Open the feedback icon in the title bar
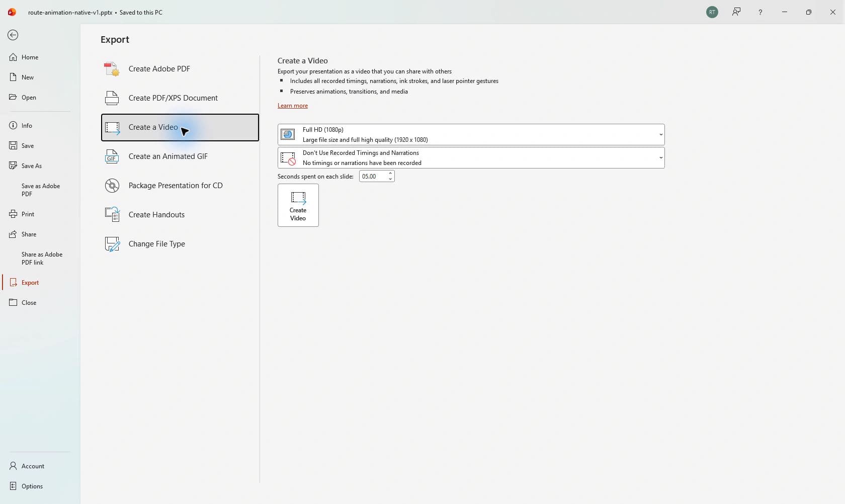Image resolution: width=845 pixels, height=504 pixels. (x=736, y=12)
